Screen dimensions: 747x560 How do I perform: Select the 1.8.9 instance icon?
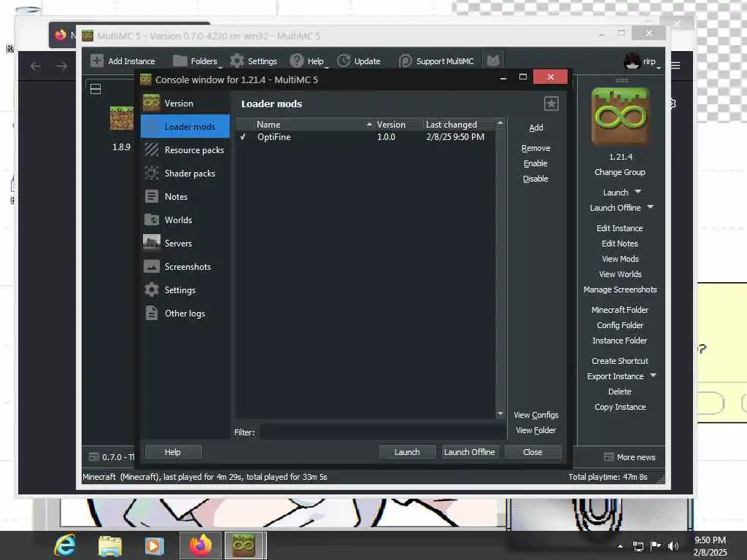tap(122, 118)
